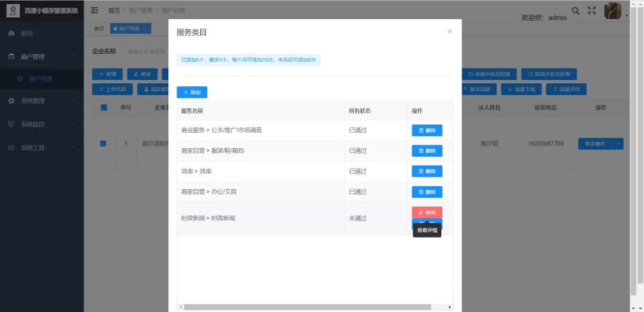Click 首页 breadcrumb link

[114, 11]
